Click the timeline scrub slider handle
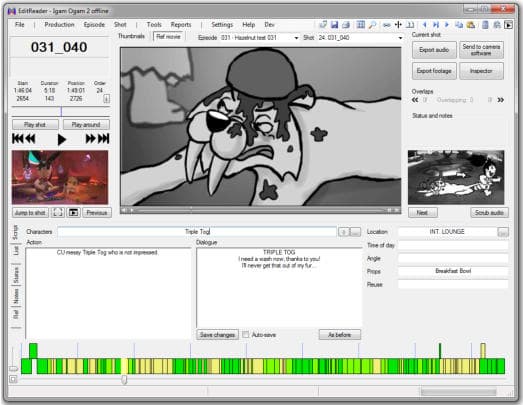 click(124, 379)
